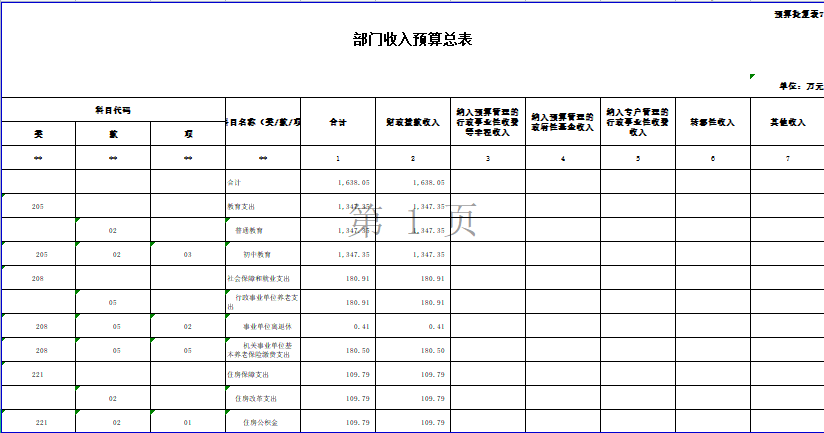Screen dimensions: 824x433
Task: Select code 221 in 住房保障支出 row
Action: tap(38, 375)
